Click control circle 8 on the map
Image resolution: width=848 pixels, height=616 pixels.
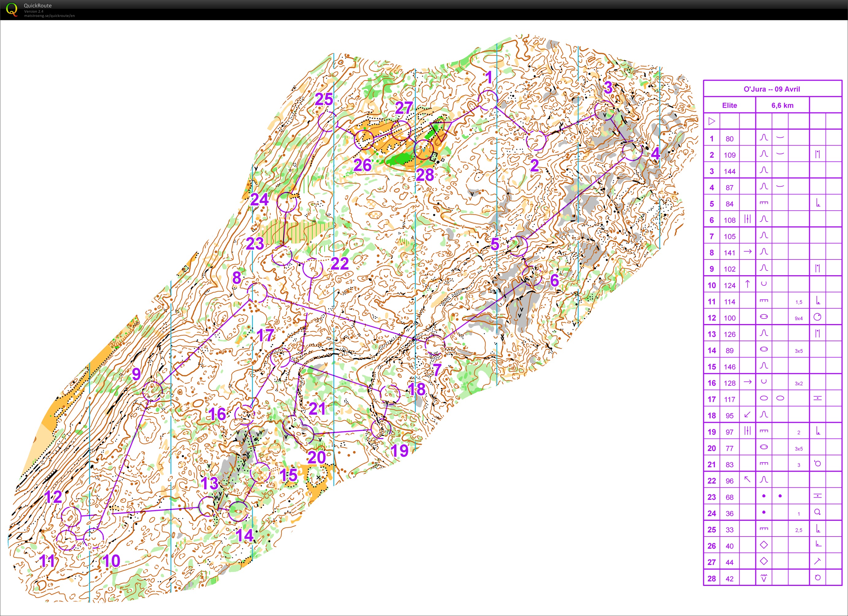257,293
